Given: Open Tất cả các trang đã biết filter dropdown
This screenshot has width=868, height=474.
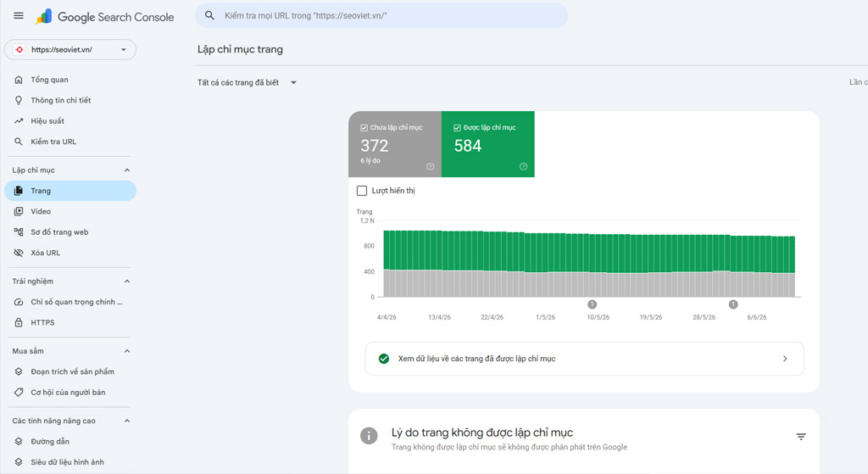Looking at the screenshot, I should 247,82.
